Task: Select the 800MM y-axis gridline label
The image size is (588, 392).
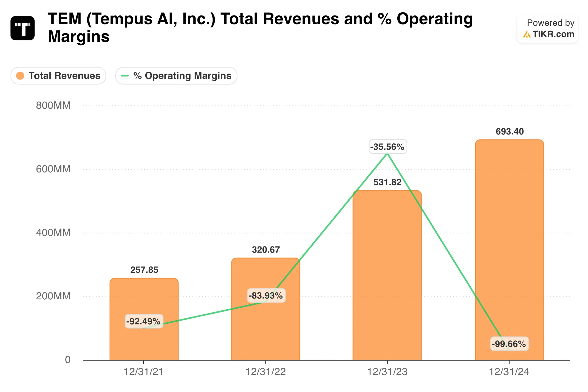Action: [x=54, y=105]
